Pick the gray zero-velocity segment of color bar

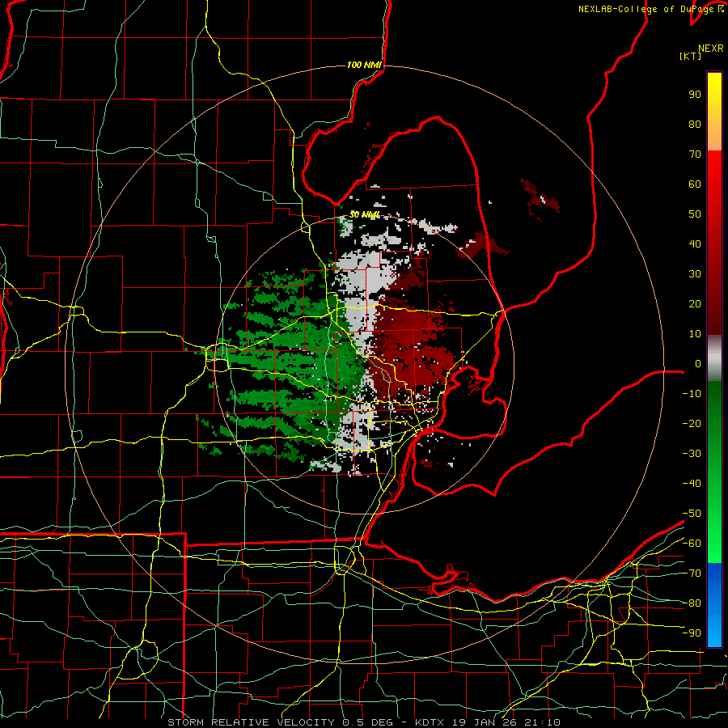(x=714, y=358)
